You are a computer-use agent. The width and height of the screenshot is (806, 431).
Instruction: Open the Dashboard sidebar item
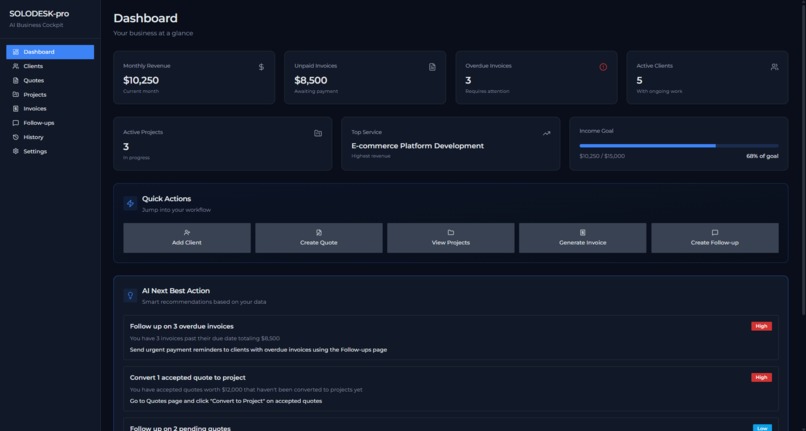tap(50, 52)
